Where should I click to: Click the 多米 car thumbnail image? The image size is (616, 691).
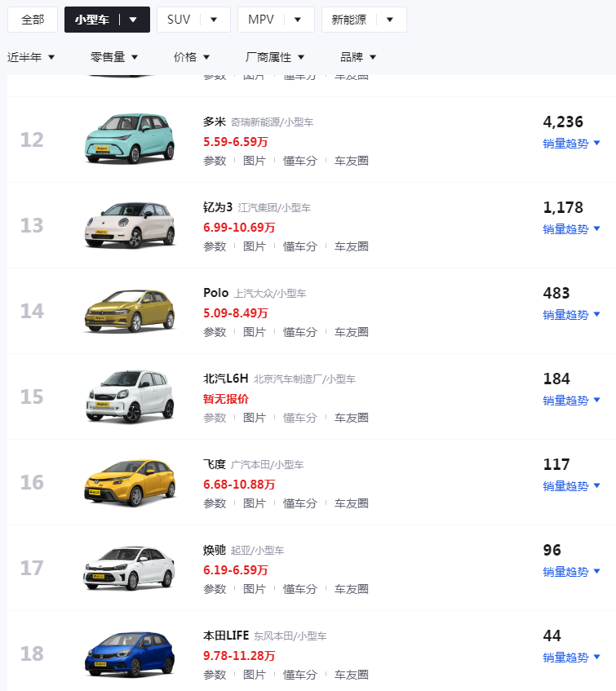pos(130,139)
